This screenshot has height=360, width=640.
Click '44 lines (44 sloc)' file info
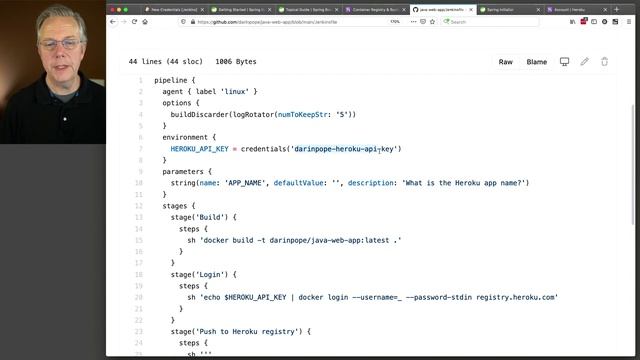point(166,62)
